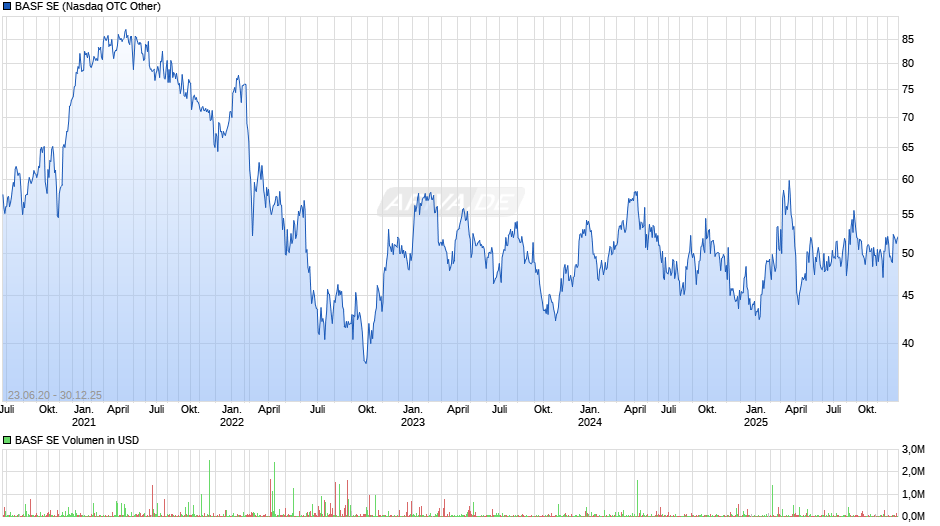Viewport: 940px width, 526px height.
Task: Click the 55 price axis label
Action: point(908,215)
